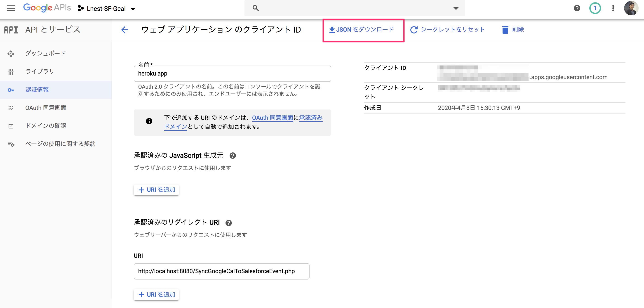Open the リダイレクト URI help circle
The height and width of the screenshot is (308, 644).
(x=229, y=223)
